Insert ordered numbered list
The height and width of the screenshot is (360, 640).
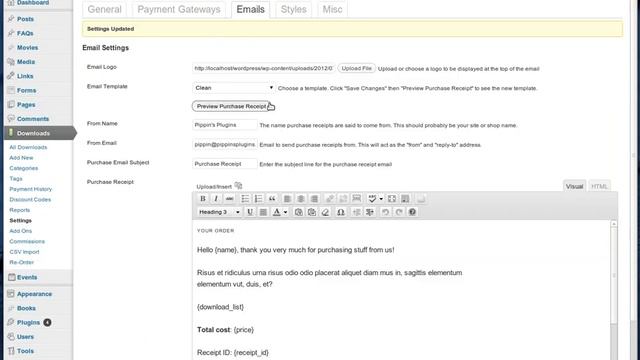click(258, 199)
